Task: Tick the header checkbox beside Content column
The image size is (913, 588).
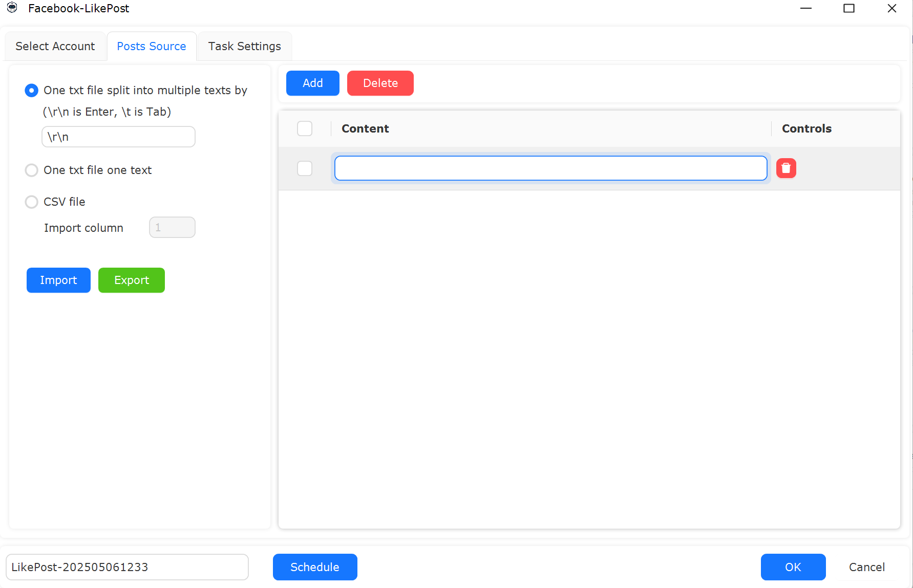Action: 305,128
